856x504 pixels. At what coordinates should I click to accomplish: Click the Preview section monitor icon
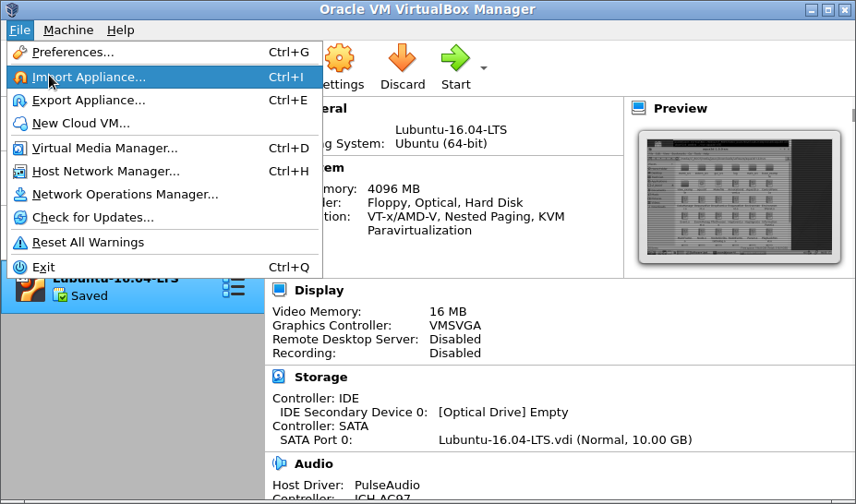point(639,108)
